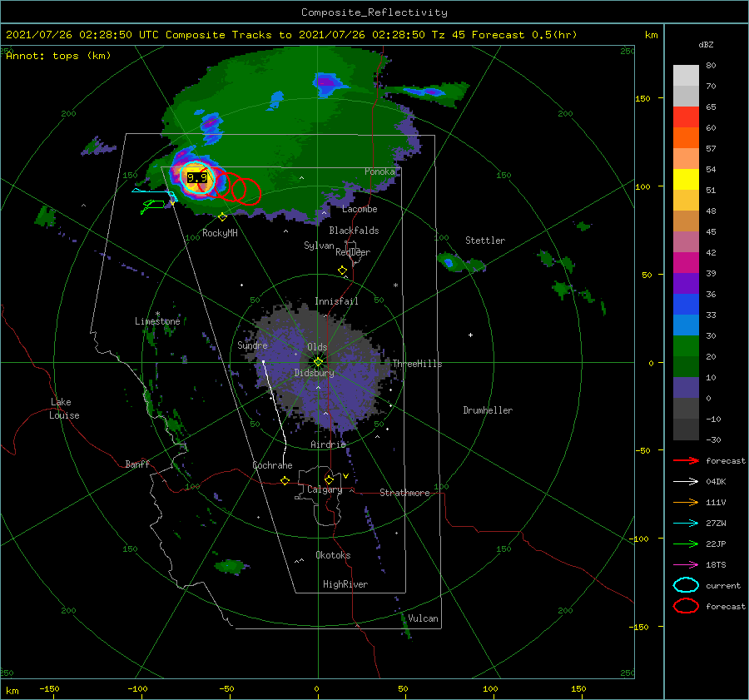
Task: Click the red swatch between 65 and 60 dBZ
Action: click(x=686, y=117)
